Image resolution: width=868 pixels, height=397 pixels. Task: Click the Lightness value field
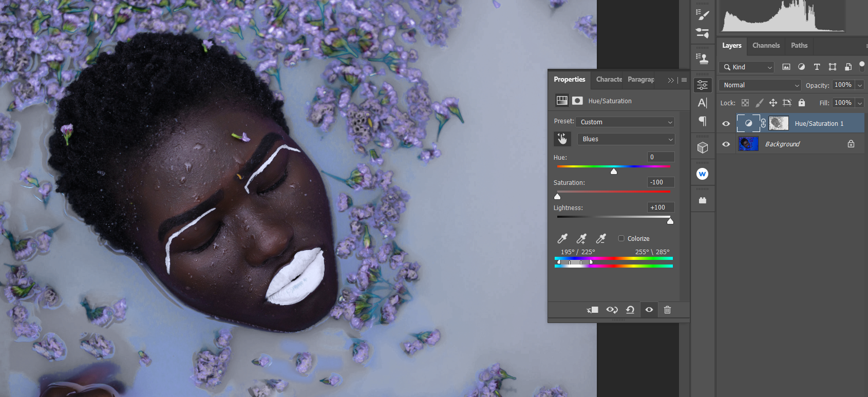pyautogui.click(x=661, y=207)
